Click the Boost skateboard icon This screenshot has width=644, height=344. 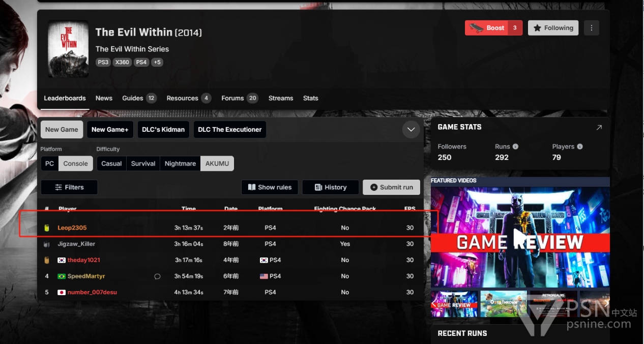(x=477, y=28)
